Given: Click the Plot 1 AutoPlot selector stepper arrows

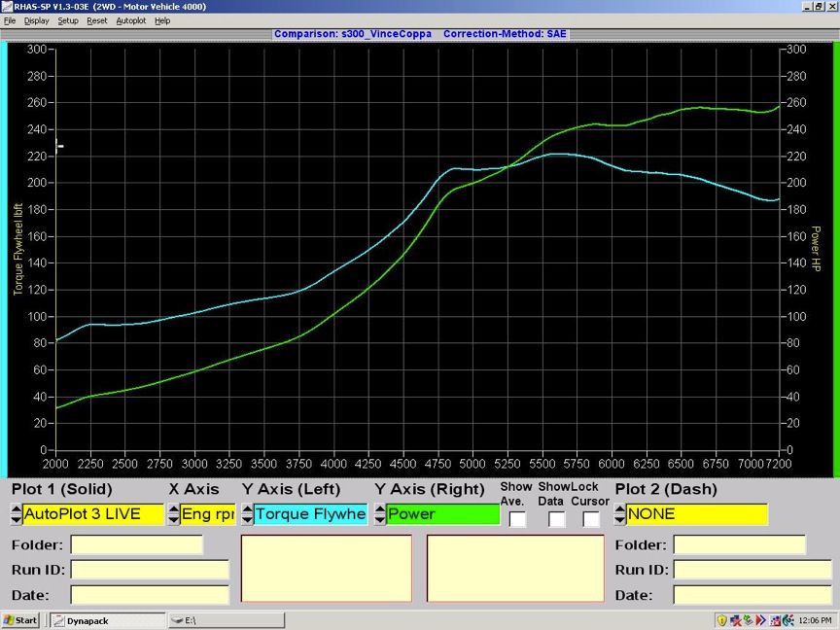Looking at the screenshot, I should coord(17,514).
